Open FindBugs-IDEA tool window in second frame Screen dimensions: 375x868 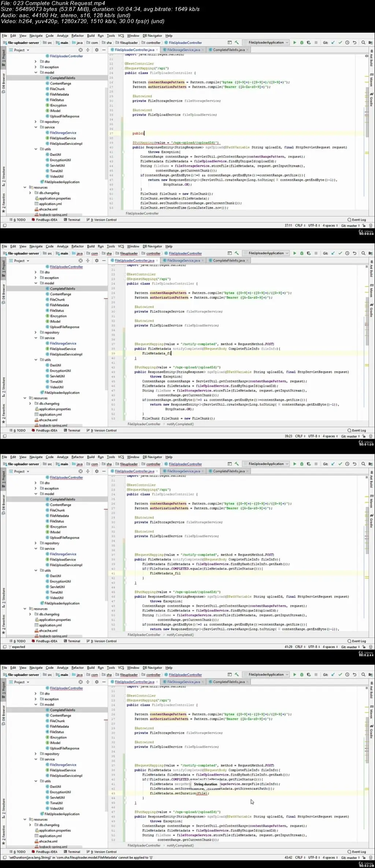point(44,431)
